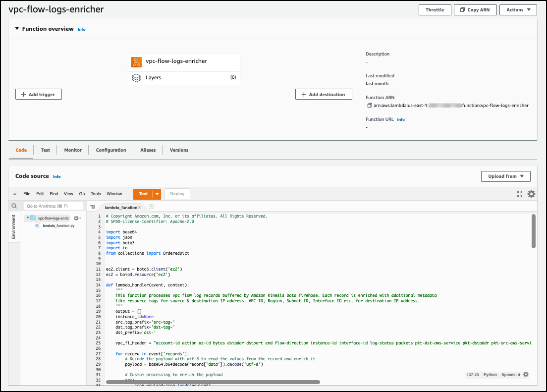Click the Throttle button
The image size is (547, 392).
coord(435,10)
